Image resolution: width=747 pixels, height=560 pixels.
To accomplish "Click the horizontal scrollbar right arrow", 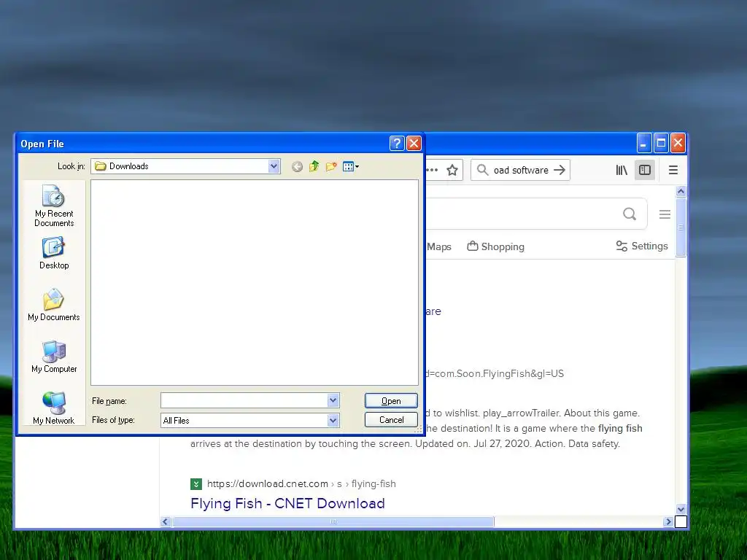I will tap(668, 521).
